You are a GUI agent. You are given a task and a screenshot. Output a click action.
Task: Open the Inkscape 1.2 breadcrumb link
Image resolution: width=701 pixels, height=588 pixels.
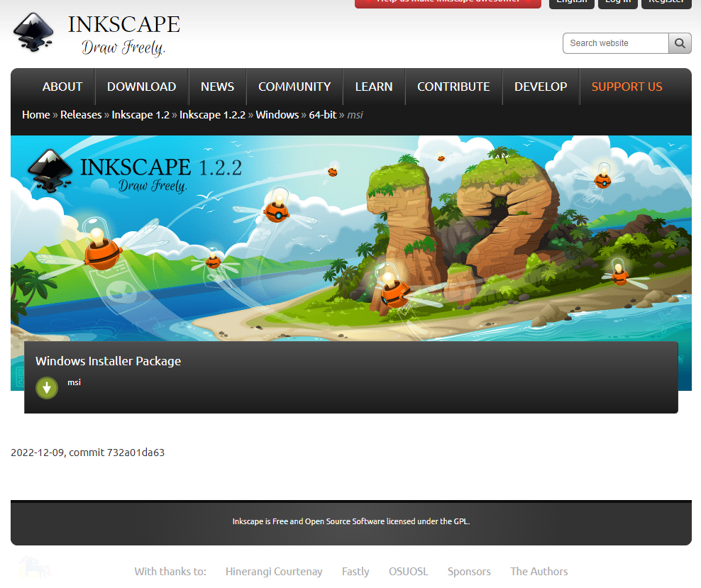(x=140, y=115)
